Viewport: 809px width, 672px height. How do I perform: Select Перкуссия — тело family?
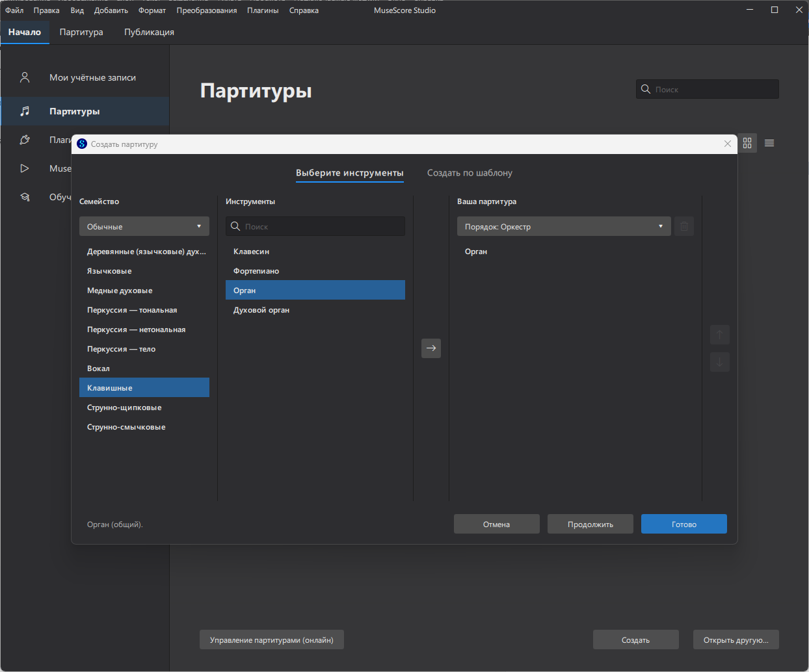click(144, 348)
